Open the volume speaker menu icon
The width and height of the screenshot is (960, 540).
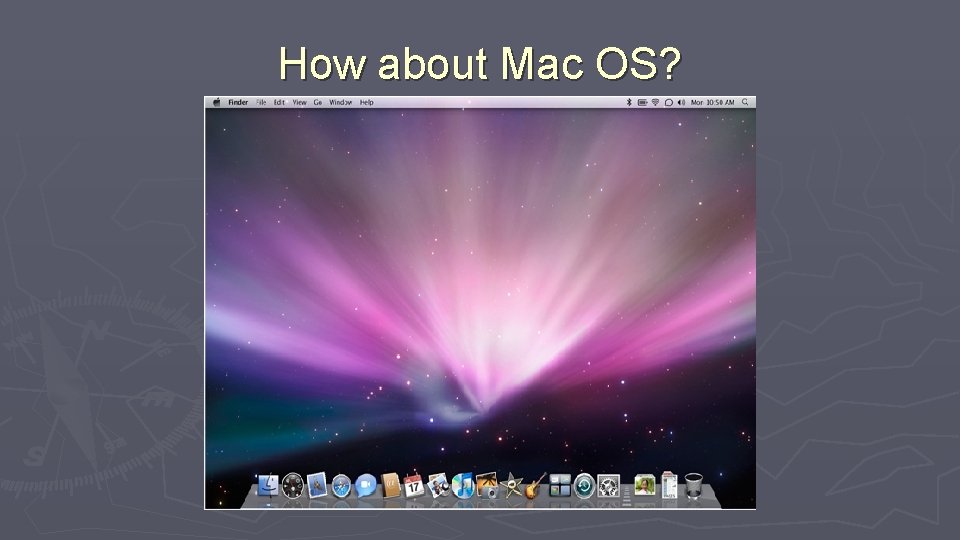[681, 102]
